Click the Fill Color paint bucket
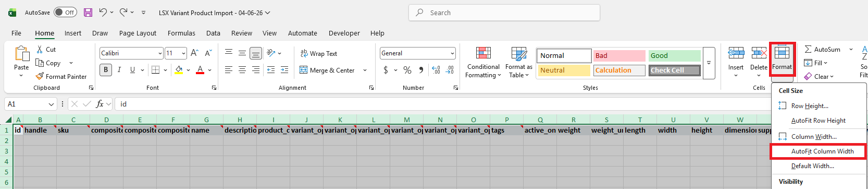This screenshot has width=868, height=189. coord(179,70)
